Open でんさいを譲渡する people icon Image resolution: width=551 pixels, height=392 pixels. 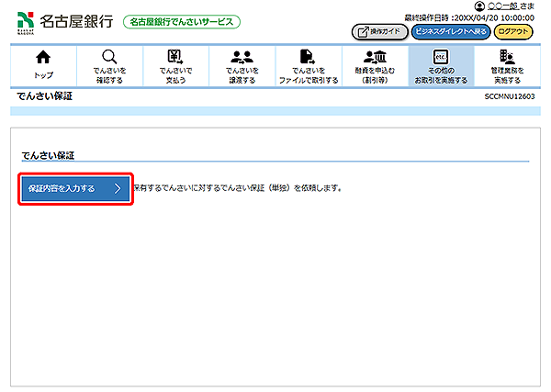coord(242,57)
